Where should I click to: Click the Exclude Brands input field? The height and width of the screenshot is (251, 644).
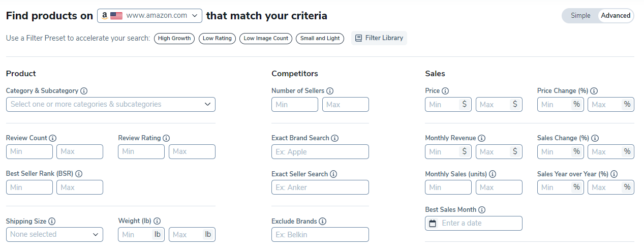[320, 234]
